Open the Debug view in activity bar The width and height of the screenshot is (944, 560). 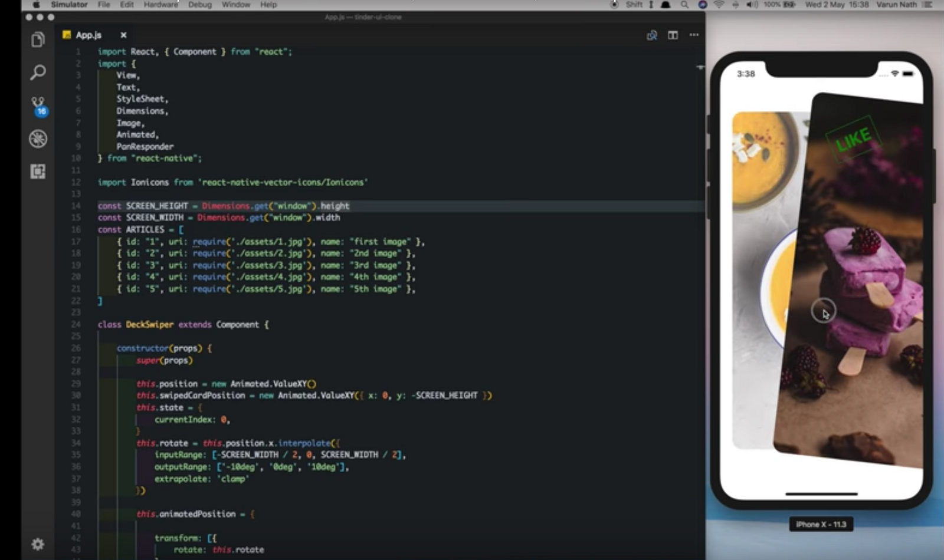(x=38, y=139)
